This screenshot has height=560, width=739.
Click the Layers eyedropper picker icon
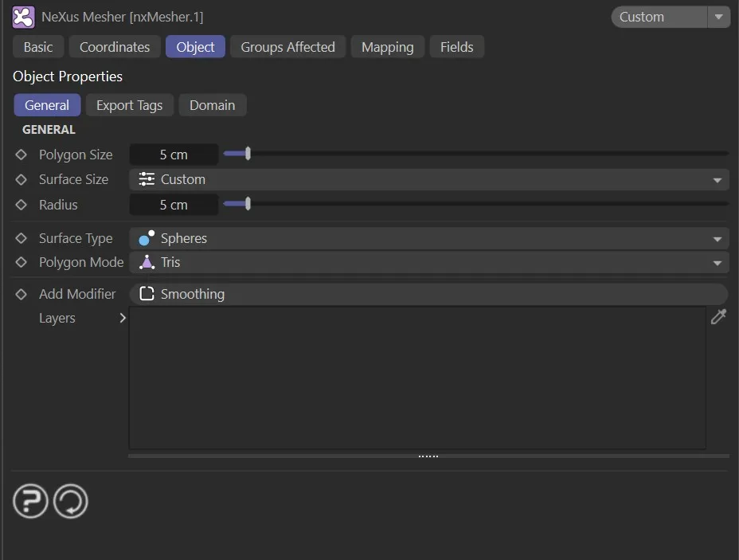(718, 318)
